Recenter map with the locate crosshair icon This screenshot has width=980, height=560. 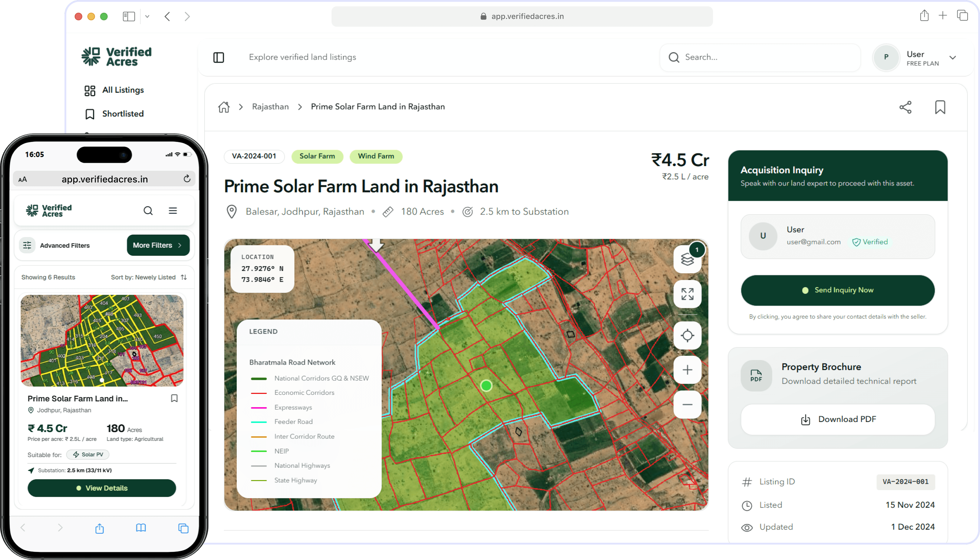[x=687, y=336]
